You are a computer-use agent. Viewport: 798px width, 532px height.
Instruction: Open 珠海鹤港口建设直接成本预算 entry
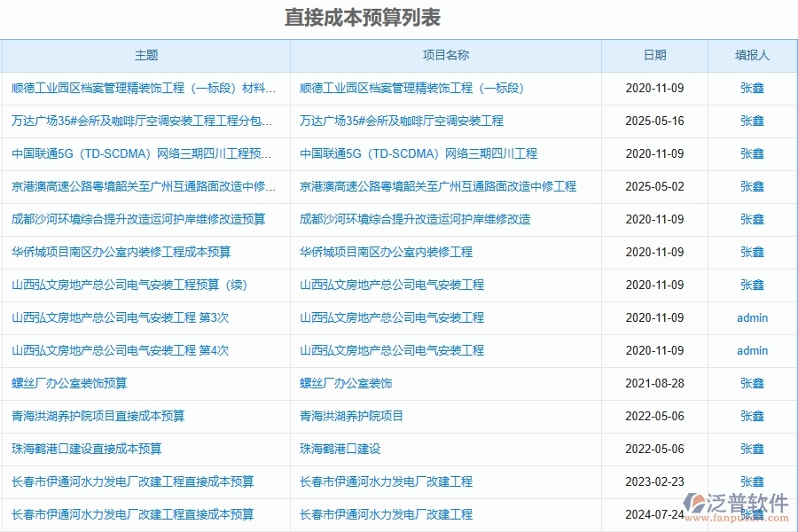pyautogui.click(x=85, y=449)
